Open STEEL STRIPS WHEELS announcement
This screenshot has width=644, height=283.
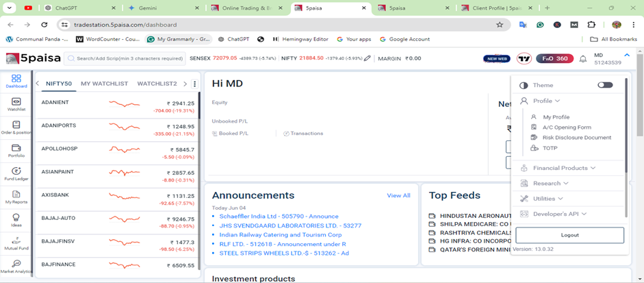click(284, 254)
